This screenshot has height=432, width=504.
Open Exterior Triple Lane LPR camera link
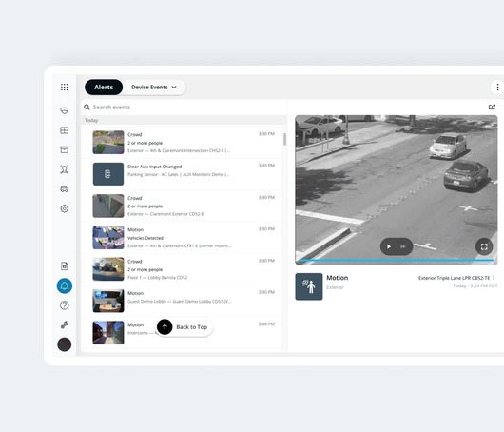coord(456,278)
